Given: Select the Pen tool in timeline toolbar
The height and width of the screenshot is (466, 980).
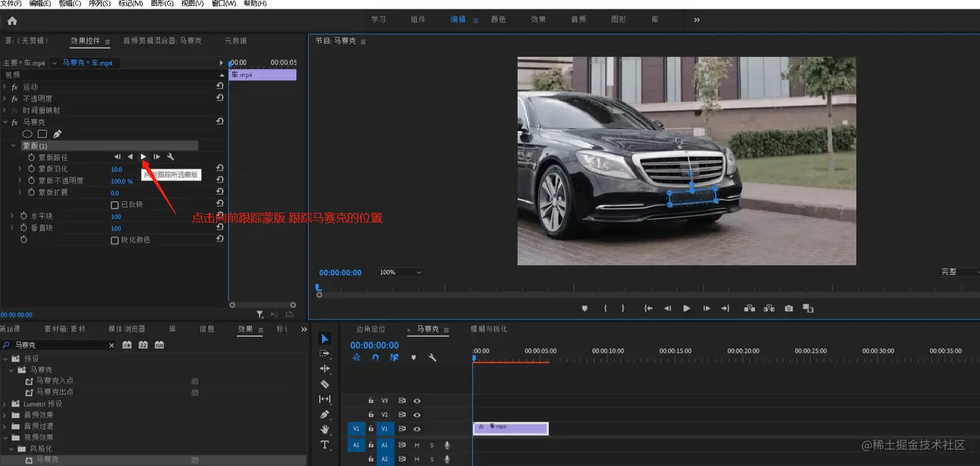Looking at the screenshot, I should [325, 414].
